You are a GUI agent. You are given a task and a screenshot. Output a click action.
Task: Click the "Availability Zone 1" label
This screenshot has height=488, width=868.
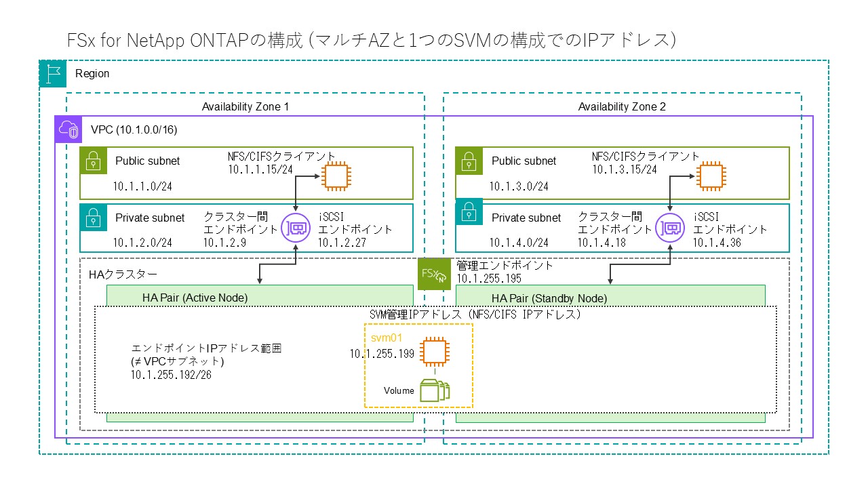click(x=245, y=106)
